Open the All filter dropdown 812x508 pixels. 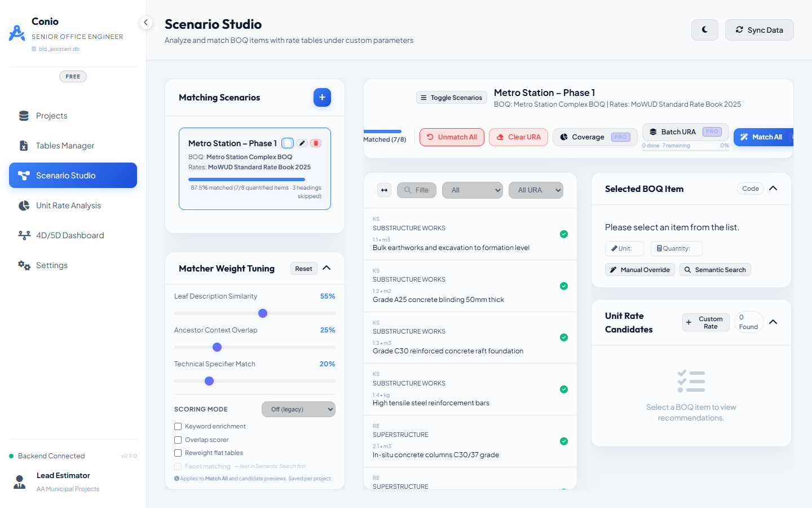473,190
